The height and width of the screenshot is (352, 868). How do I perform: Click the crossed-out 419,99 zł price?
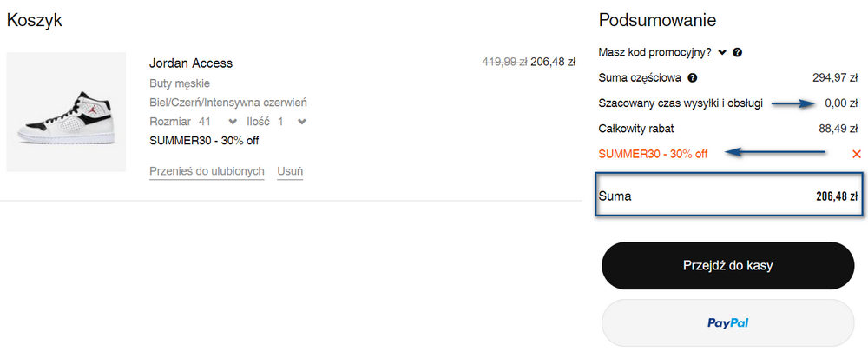pyautogui.click(x=504, y=63)
